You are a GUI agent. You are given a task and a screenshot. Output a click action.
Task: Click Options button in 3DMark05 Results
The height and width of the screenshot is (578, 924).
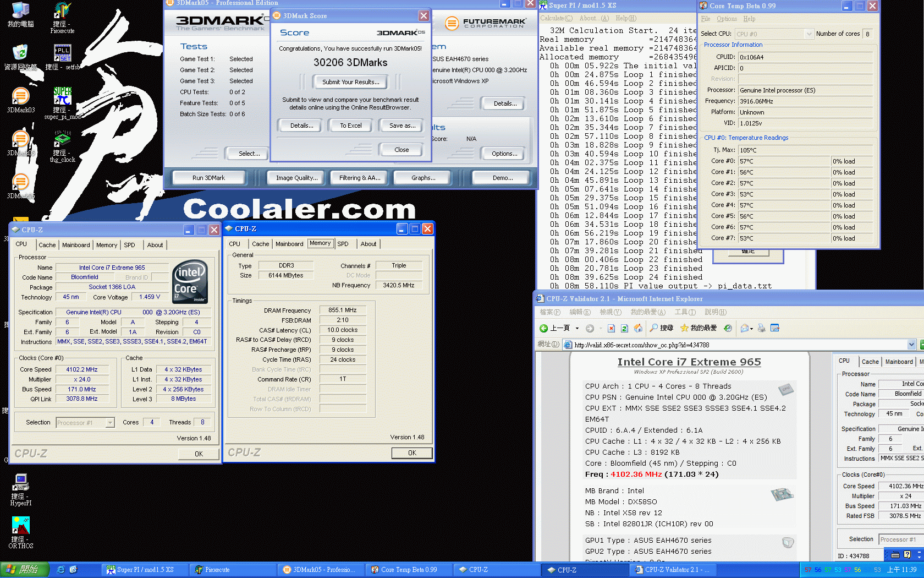tap(504, 154)
